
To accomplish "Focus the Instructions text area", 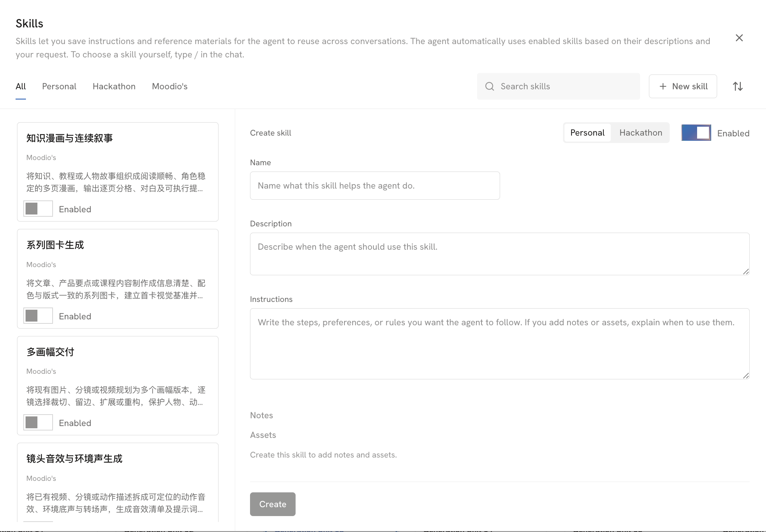I will [500, 344].
